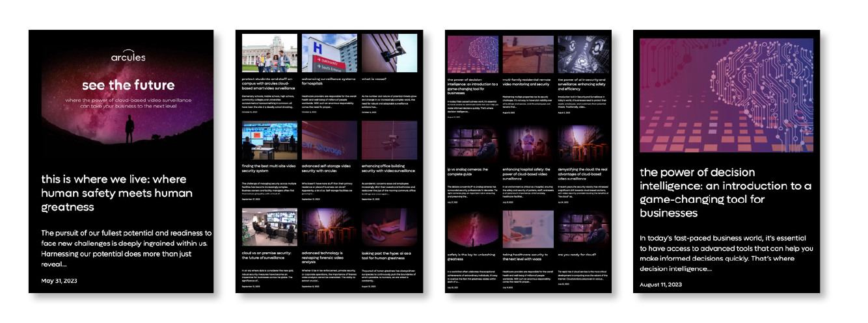Viewport: 868px width, 323px height.
Task: Open 'advanced self-storage video security with arcules' title
Action: click(x=328, y=168)
